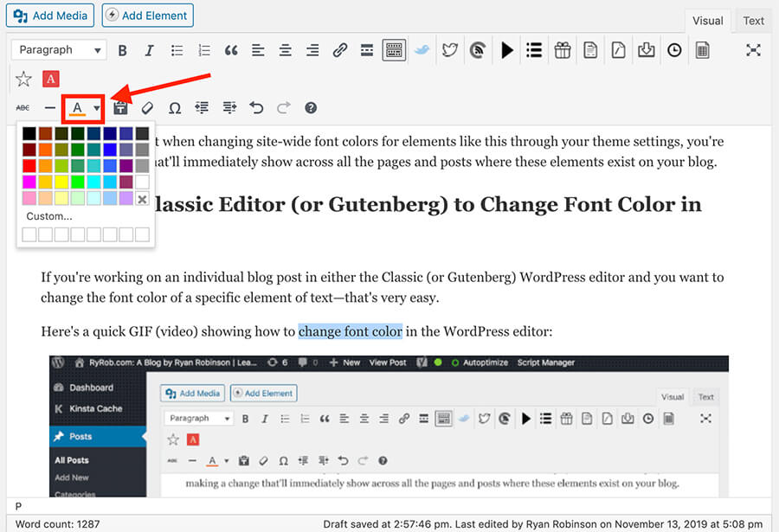Clear formatting with the eraser tool
This screenshot has height=532, width=779.
[147, 107]
